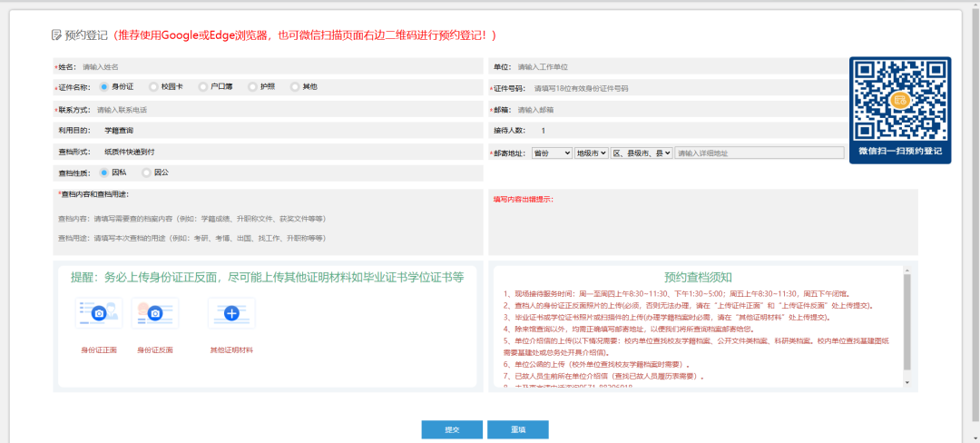Click the 身份证正面 label
Image resolution: width=980 pixels, height=443 pixels.
coord(99,349)
